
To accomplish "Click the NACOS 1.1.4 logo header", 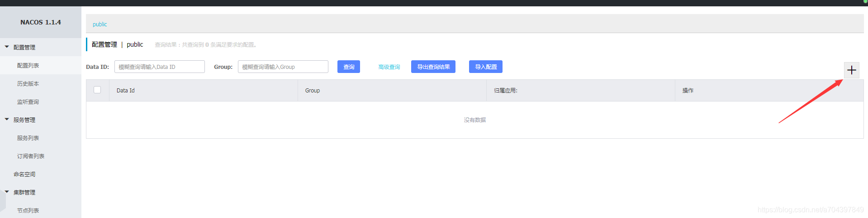I will click(41, 22).
